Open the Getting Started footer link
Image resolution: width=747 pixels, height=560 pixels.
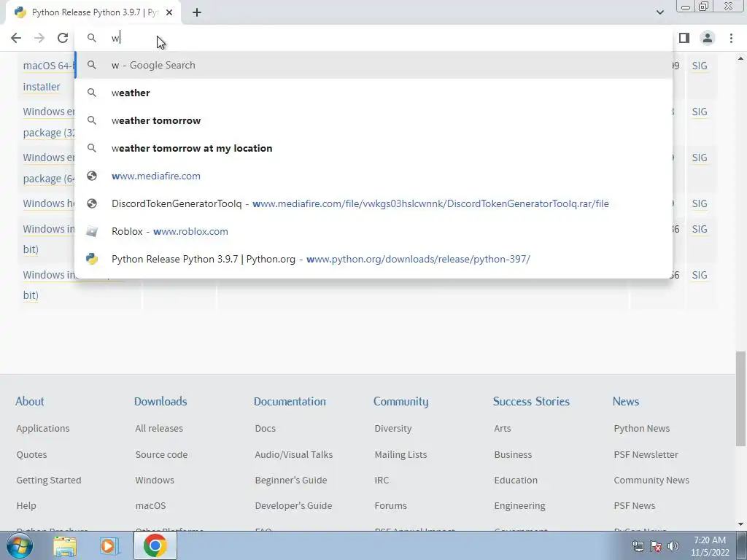[x=49, y=481]
